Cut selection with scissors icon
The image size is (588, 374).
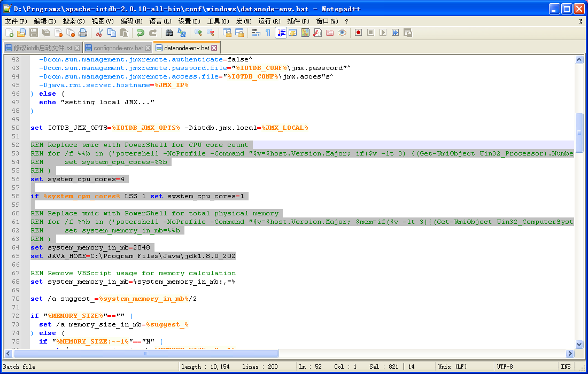99,33
